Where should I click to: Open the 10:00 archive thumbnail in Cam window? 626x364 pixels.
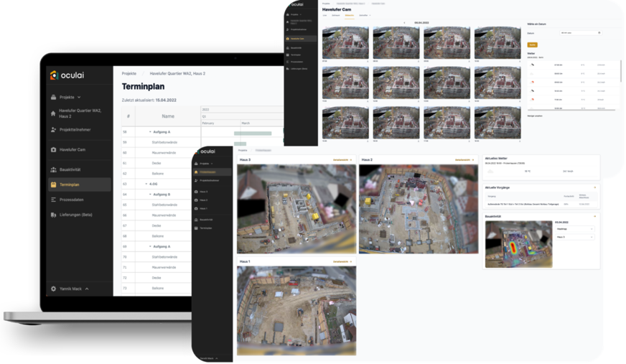(x=497, y=42)
